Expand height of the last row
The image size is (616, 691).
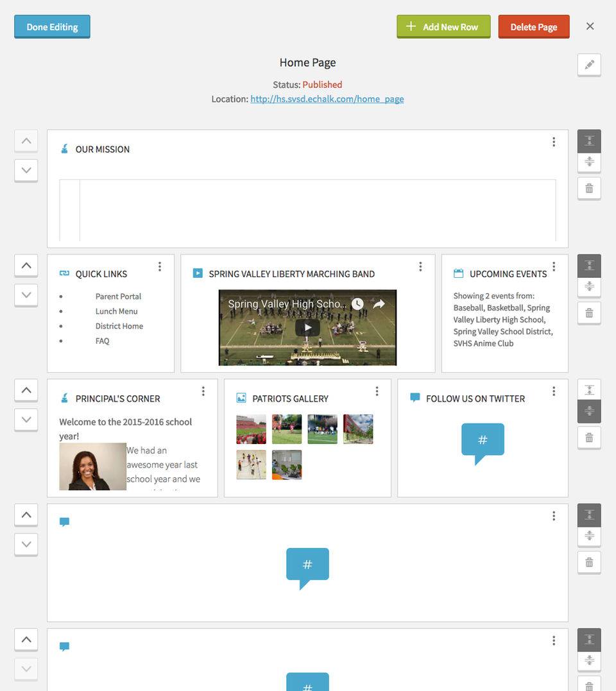[x=589, y=640]
